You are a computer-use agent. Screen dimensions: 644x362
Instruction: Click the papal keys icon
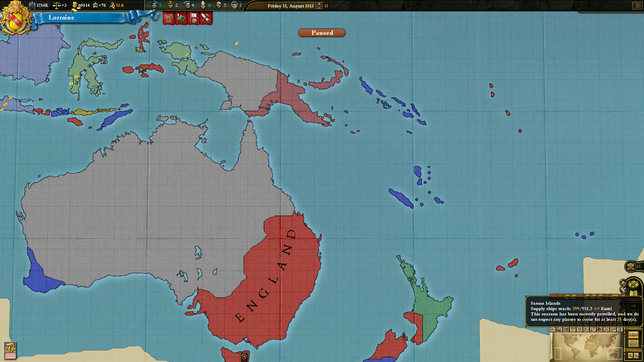click(631, 266)
